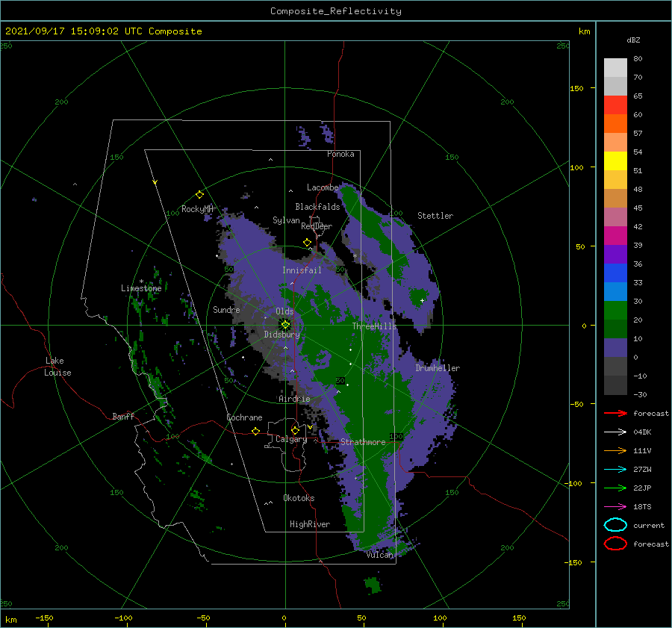Click the current legend label
672x628 pixels.
649,525
